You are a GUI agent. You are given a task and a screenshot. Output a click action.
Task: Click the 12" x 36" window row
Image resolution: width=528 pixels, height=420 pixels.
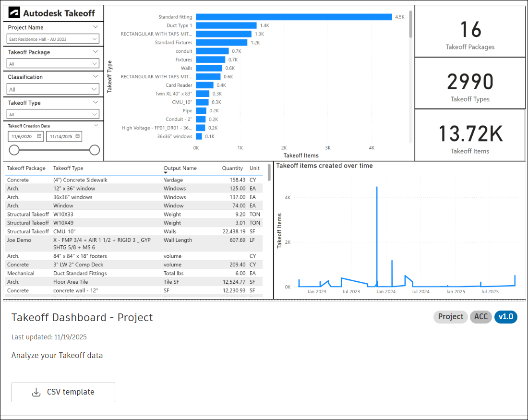coord(134,188)
